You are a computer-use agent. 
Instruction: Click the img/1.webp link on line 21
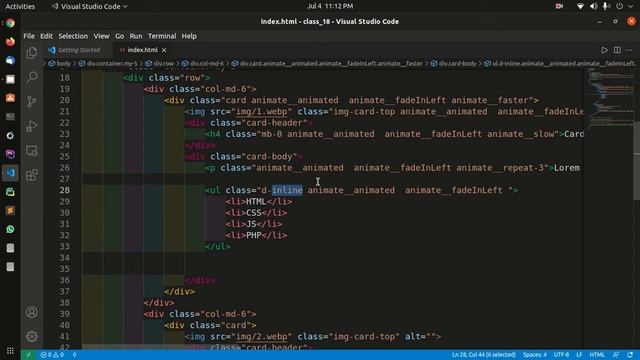[x=262, y=111]
